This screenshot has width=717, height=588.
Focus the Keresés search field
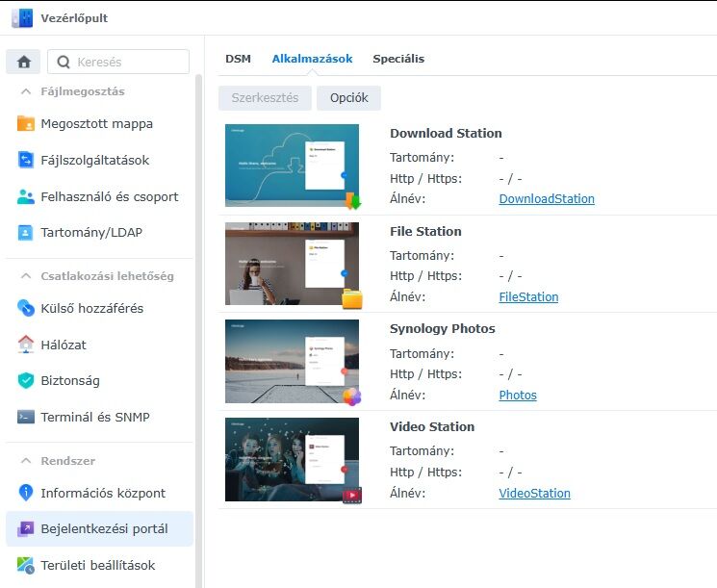click(x=118, y=62)
